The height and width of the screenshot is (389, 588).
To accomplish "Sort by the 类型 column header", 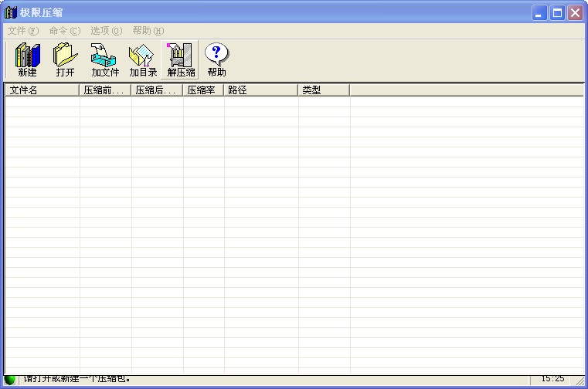I will click(x=324, y=90).
